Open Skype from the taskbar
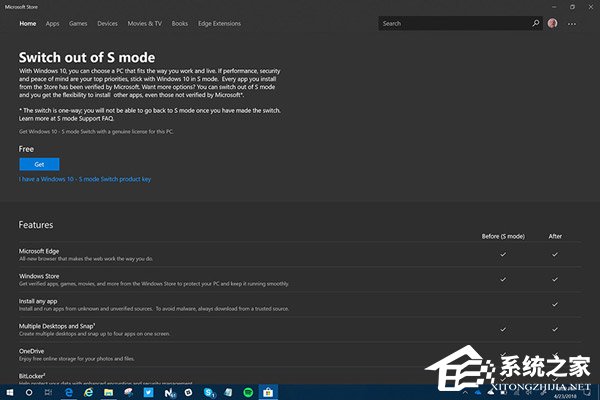This screenshot has width=600, height=400. [209, 392]
